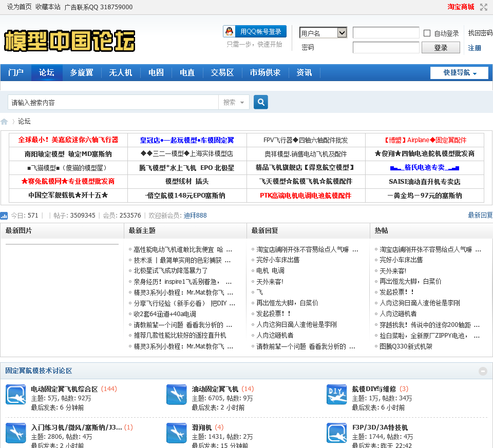Open 滑翔机 forum icon
The image size is (493, 448).
coord(176,433)
